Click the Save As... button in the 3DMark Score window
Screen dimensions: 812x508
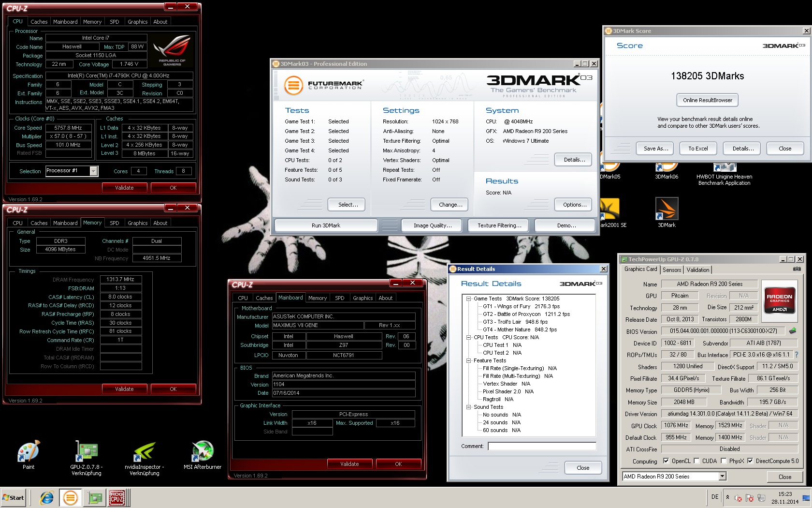(x=656, y=149)
